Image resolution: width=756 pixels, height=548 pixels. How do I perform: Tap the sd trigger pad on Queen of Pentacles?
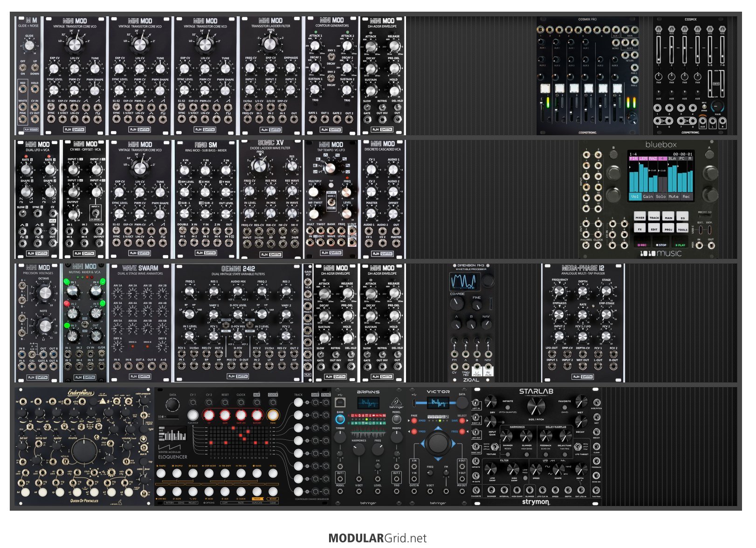coord(43,492)
